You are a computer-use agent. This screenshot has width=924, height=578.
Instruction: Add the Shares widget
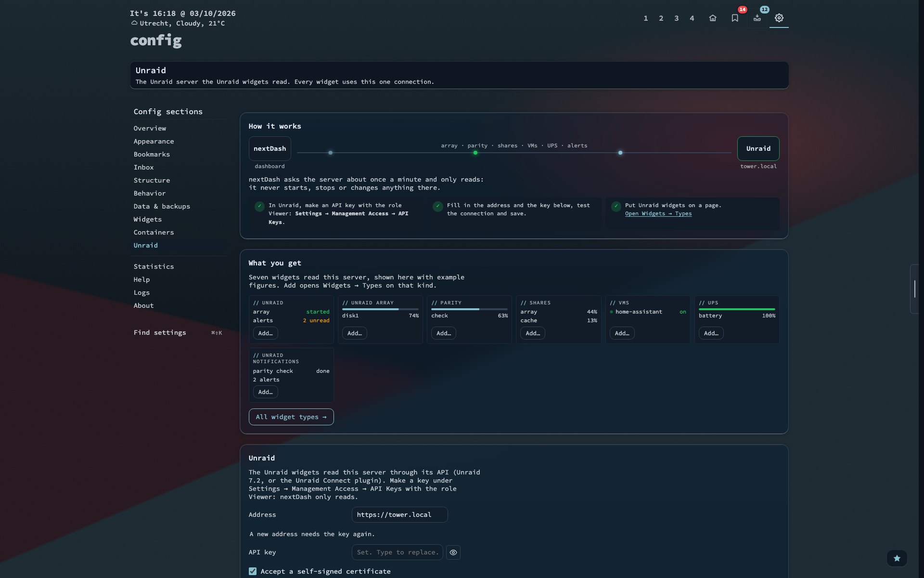coord(533,333)
